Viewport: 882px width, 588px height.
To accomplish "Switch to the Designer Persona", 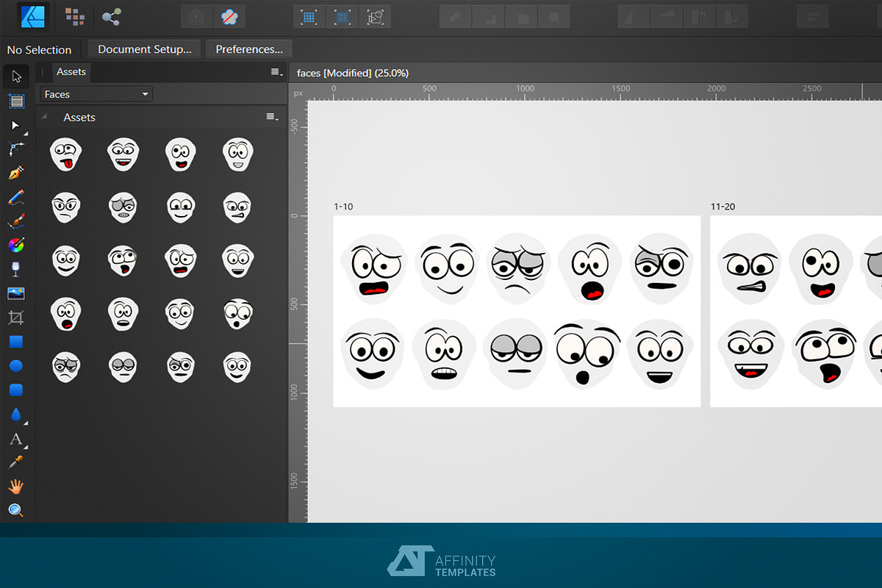I will coord(34,15).
